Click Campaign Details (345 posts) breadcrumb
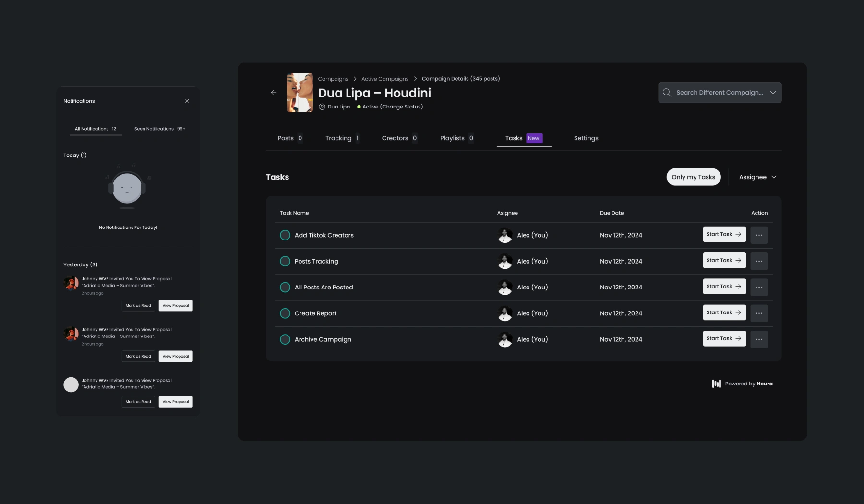864x504 pixels. (x=461, y=79)
